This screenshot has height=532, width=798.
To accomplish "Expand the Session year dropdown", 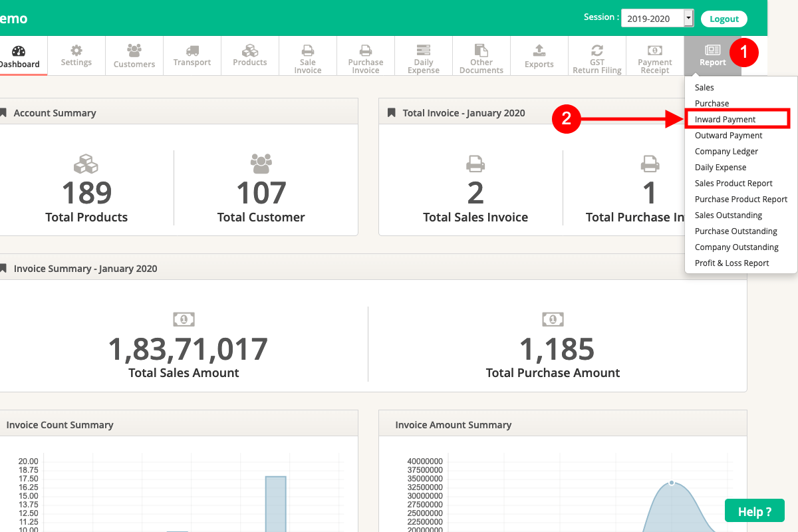I will (x=689, y=18).
